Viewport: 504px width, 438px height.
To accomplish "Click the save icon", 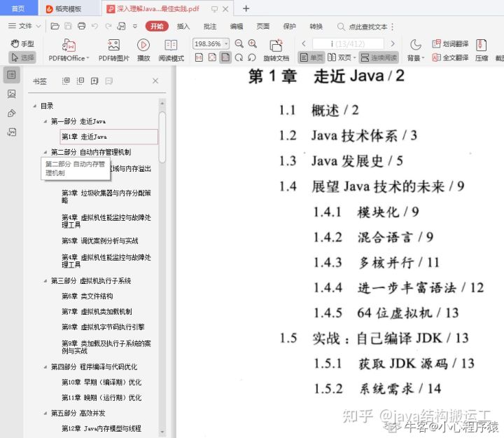I will [68, 26].
